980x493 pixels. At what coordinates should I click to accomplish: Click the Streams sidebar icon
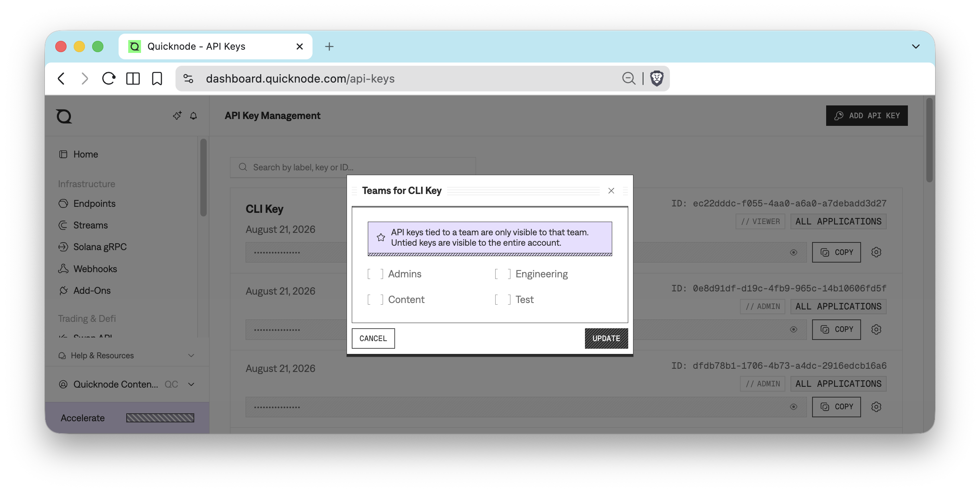(63, 225)
